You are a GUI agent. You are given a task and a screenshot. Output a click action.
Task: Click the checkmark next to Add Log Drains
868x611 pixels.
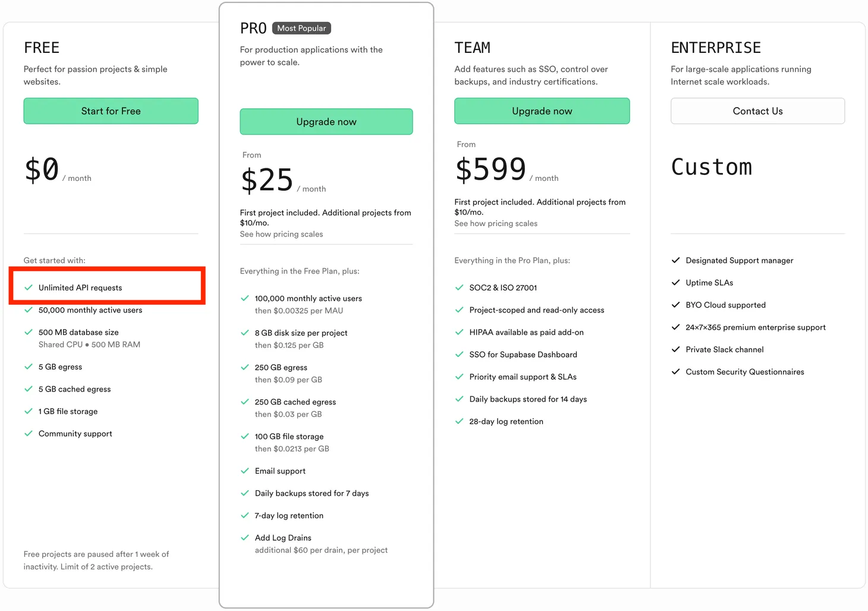click(x=244, y=537)
